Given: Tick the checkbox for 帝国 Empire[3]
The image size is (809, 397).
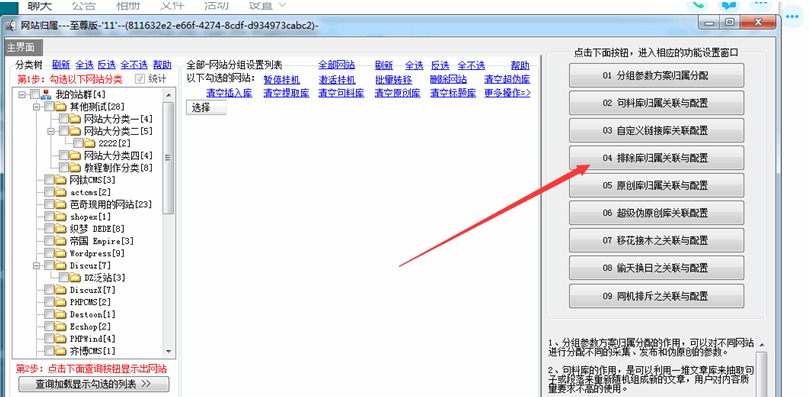Looking at the screenshot, I should point(49,241).
